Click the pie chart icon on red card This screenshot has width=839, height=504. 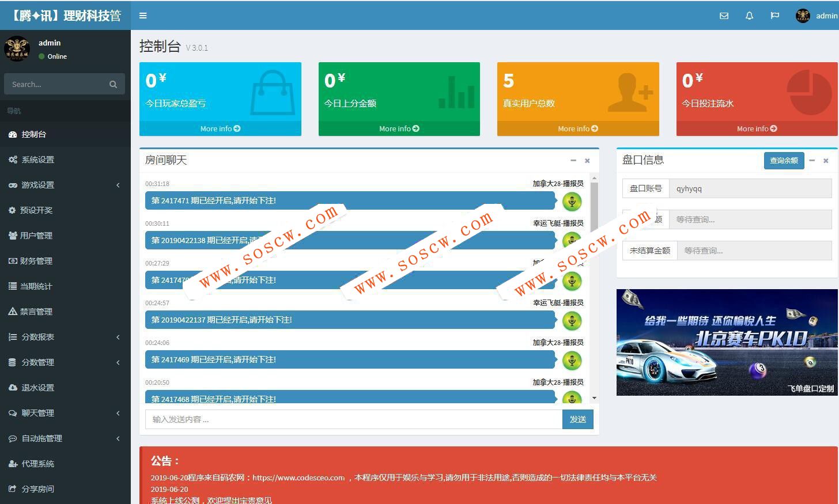[810, 92]
